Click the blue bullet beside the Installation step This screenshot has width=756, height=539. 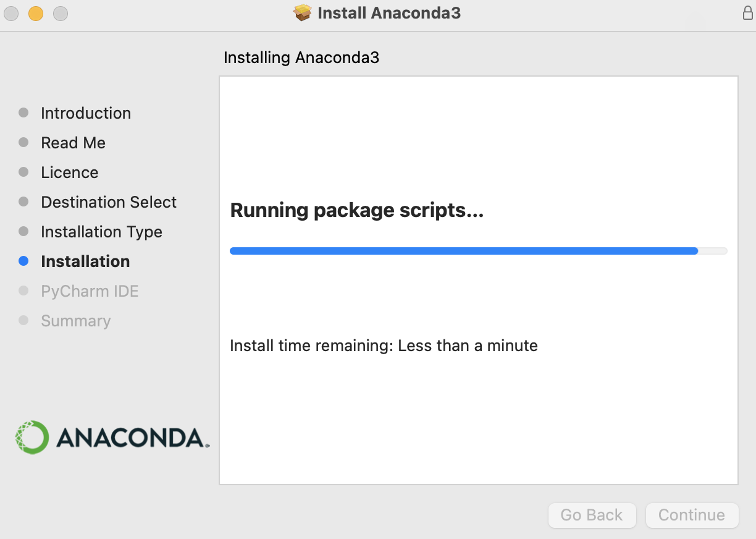[x=23, y=261]
